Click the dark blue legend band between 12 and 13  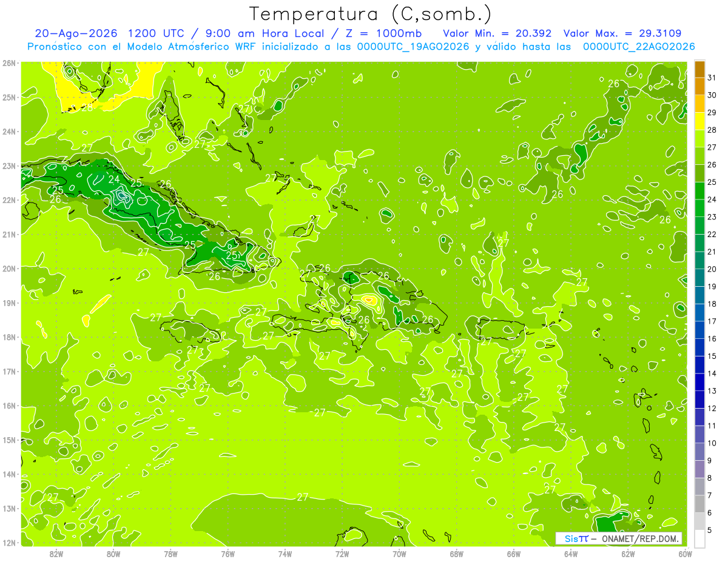click(x=699, y=400)
